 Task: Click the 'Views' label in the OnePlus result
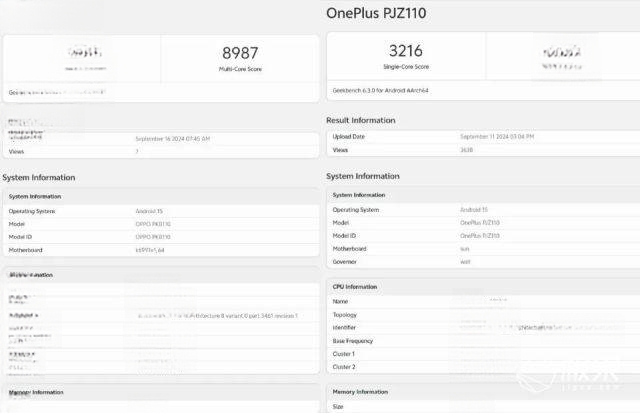pos(340,150)
